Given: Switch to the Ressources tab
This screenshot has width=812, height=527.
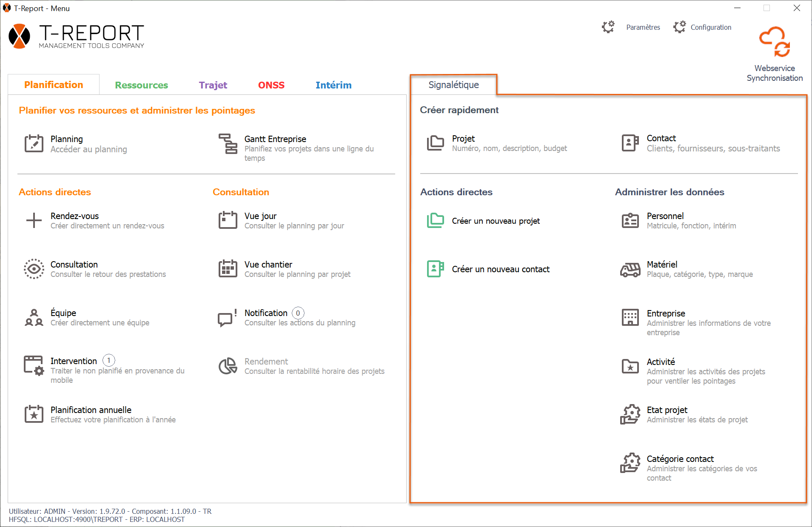Looking at the screenshot, I should [141, 85].
